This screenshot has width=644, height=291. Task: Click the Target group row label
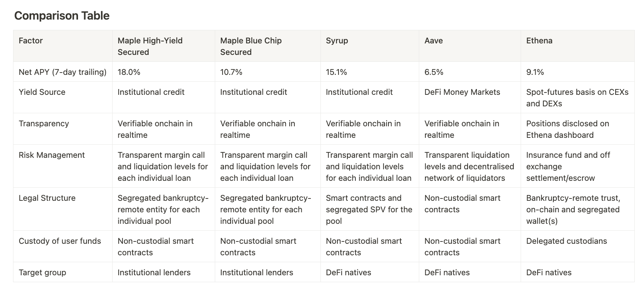pyautogui.click(x=42, y=273)
